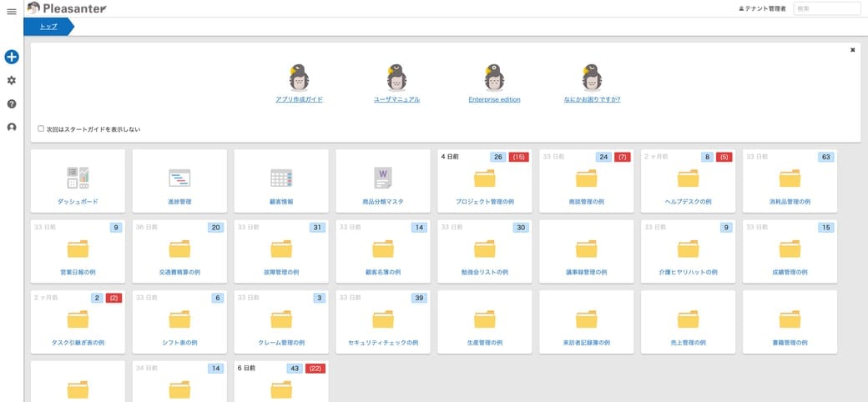Click the bird icon above Enterprise edition
This screenshot has height=402, width=868.
pyautogui.click(x=494, y=78)
